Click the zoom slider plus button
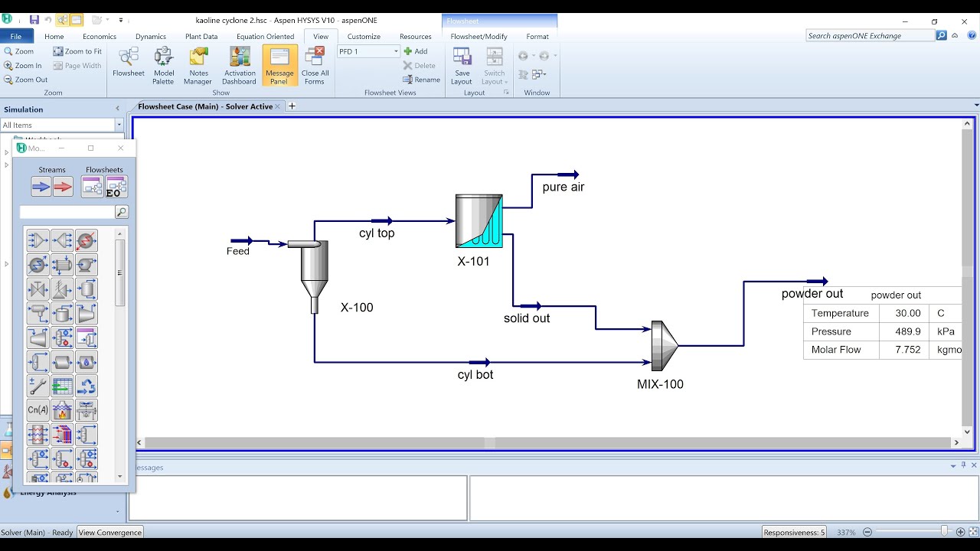This screenshot has height=551, width=980. point(961,532)
